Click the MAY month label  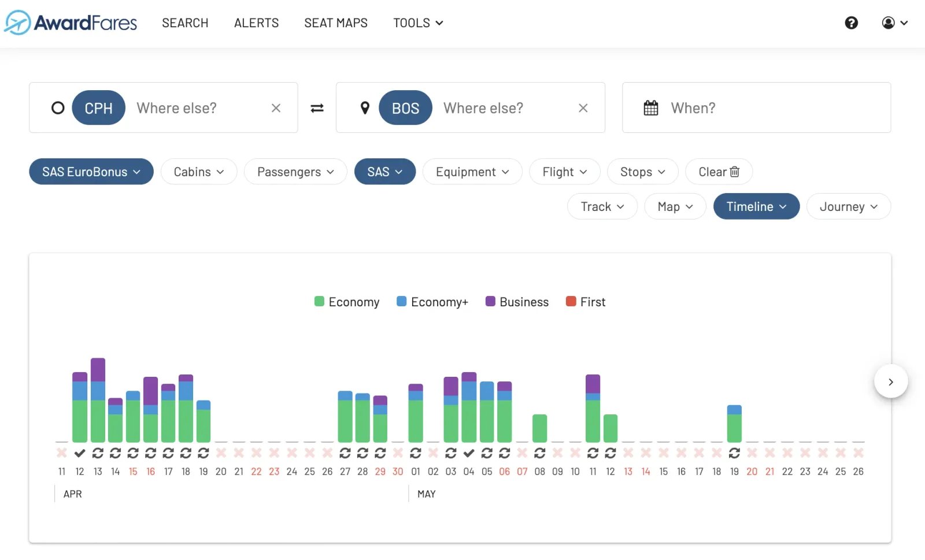(427, 494)
